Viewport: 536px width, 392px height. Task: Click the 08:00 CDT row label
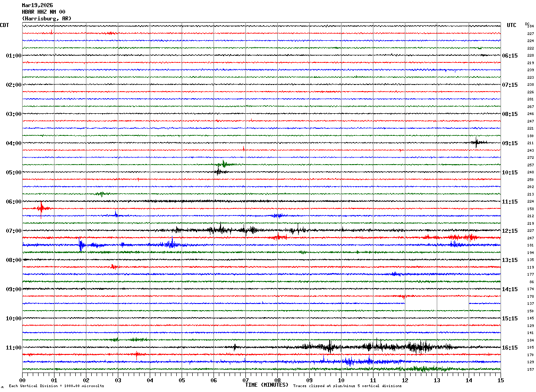[14, 260]
